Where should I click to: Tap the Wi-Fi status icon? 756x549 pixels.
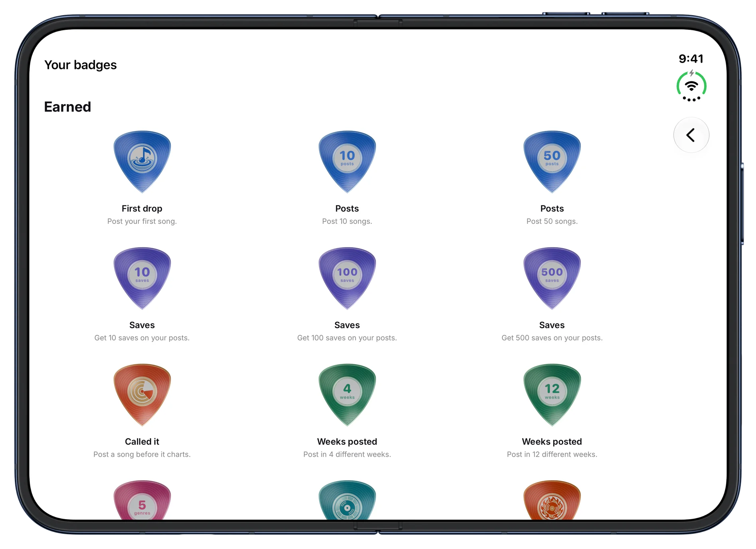click(x=691, y=86)
